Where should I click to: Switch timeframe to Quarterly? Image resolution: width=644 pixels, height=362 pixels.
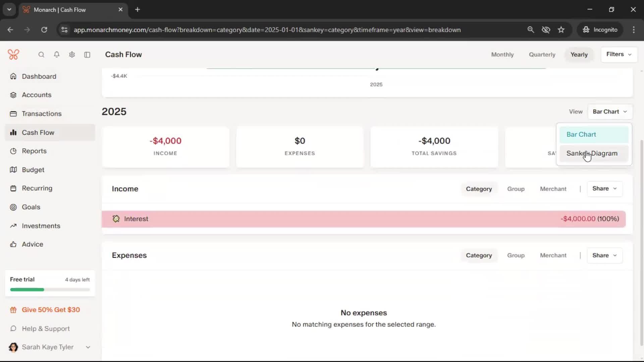coord(542,55)
